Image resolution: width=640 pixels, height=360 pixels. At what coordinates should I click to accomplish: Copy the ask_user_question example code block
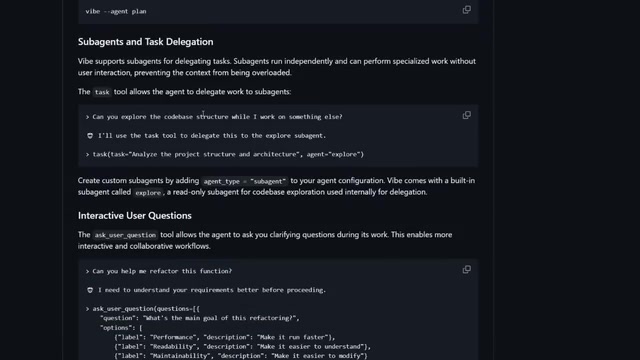point(467,270)
